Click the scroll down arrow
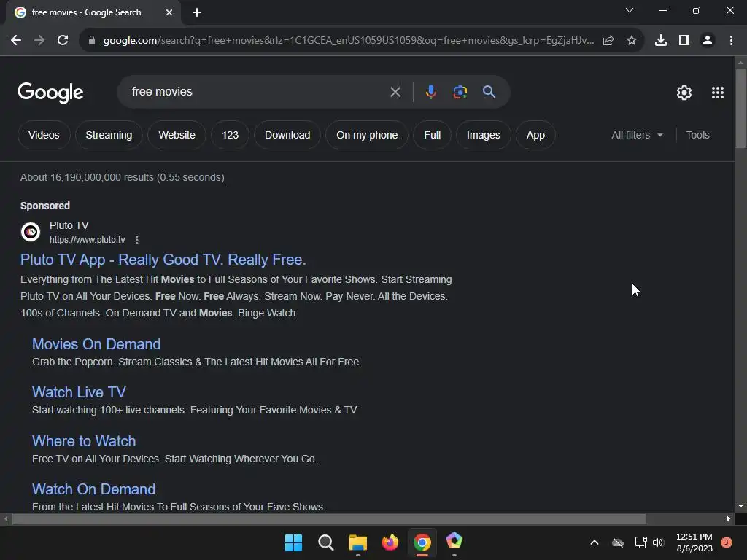 (x=740, y=506)
